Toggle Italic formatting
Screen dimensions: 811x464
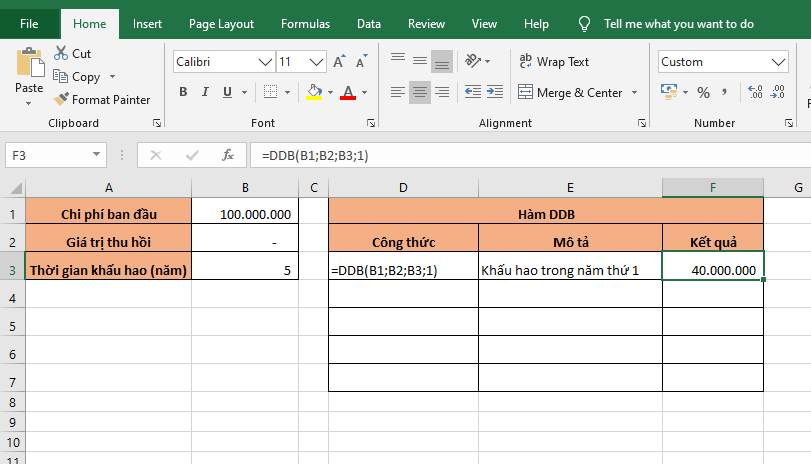pyautogui.click(x=205, y=92)
